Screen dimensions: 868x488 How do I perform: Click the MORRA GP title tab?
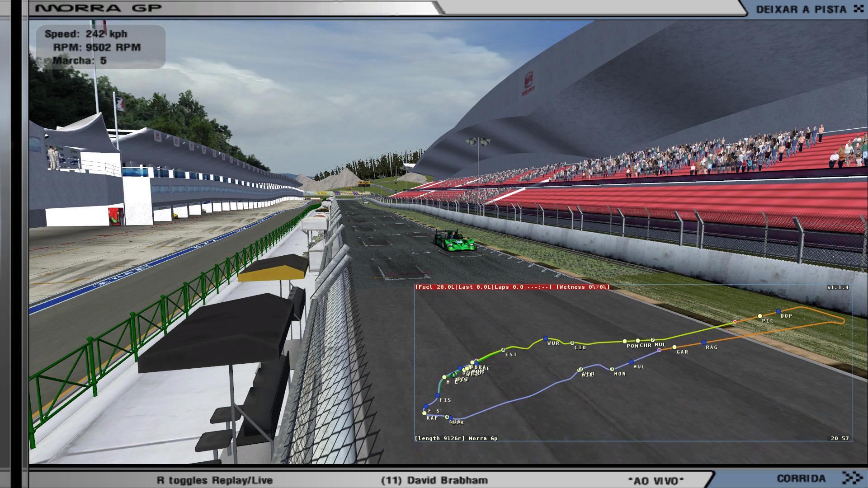(x=98, y=8)
